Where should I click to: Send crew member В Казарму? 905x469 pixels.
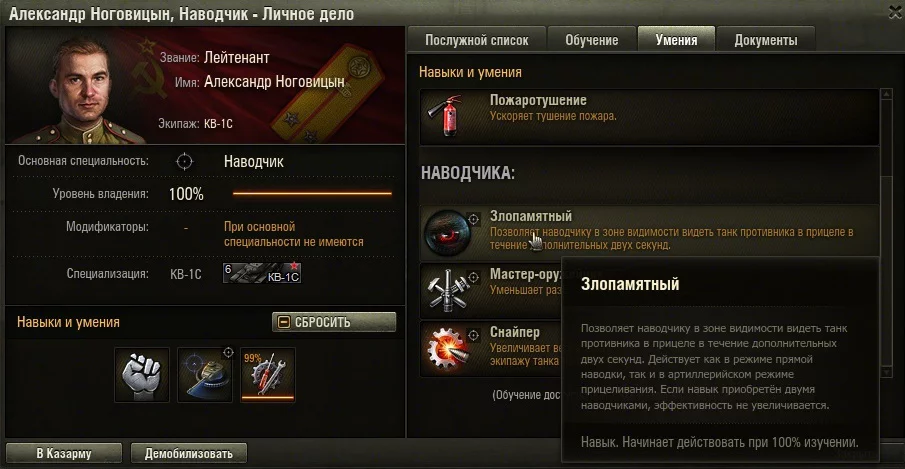[63, 453]
